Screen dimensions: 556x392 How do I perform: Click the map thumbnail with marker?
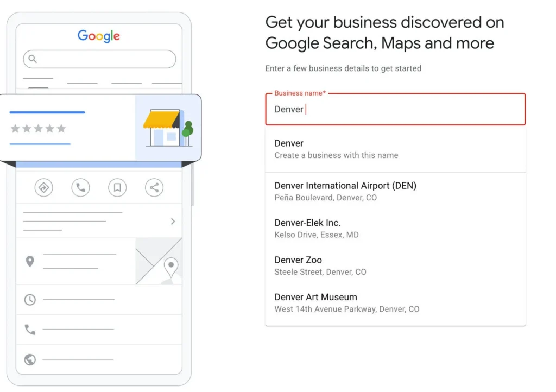159,261
